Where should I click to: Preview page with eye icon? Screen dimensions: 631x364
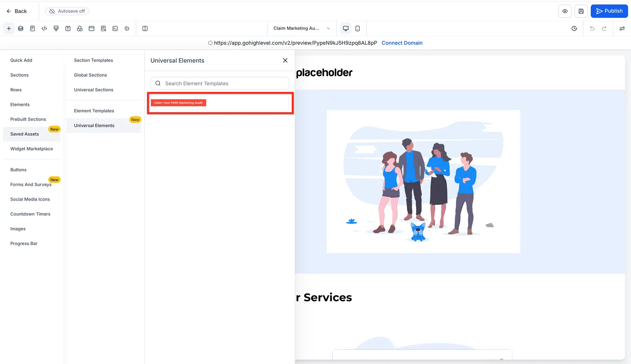tap(565, 11)
